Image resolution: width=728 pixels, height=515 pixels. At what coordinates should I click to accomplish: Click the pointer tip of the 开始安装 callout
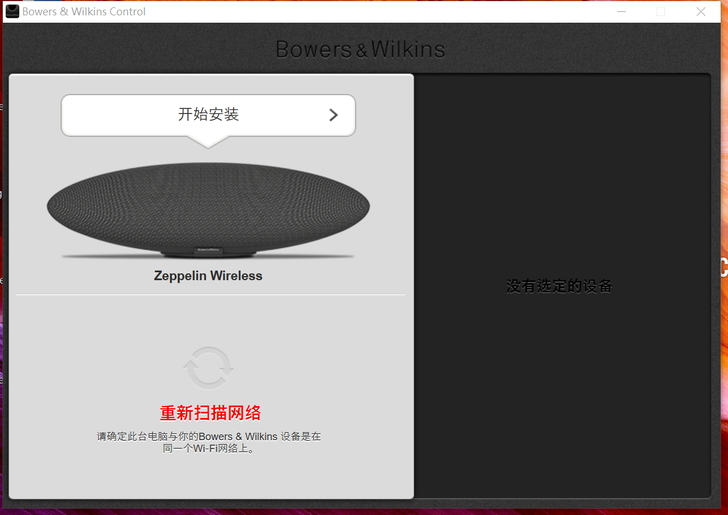pos(208,143)
